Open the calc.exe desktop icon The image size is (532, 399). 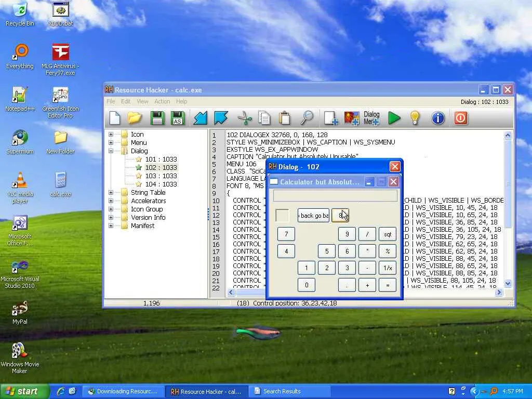coord(60,184)
